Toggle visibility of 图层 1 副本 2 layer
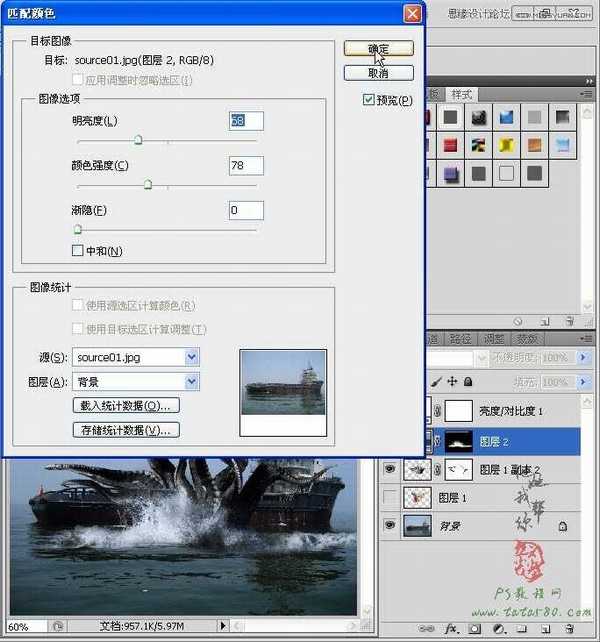Viewport: 600px width, 642px height. coord(391,468)
